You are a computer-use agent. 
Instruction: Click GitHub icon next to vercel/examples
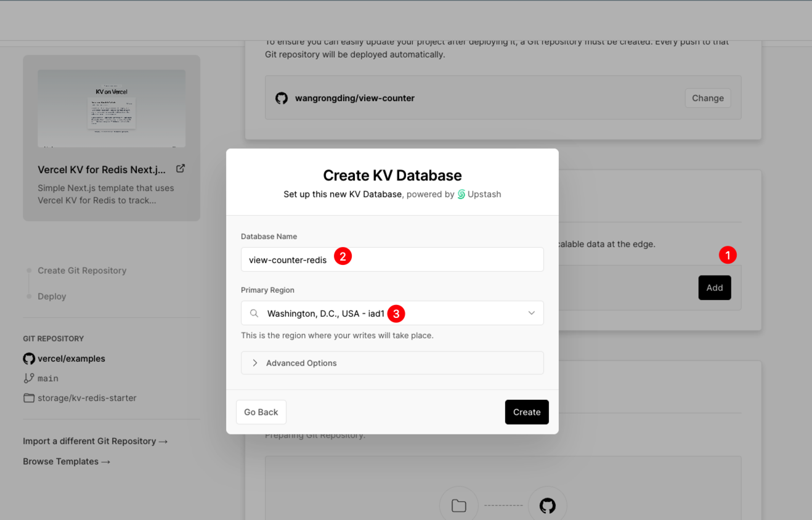tap(29, 359)
